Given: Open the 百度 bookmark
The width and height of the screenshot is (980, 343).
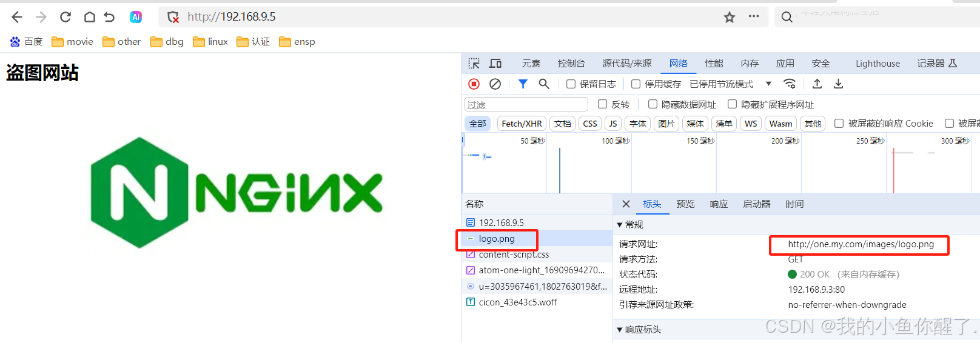Looking at the screenshot, I should (26, 41).
